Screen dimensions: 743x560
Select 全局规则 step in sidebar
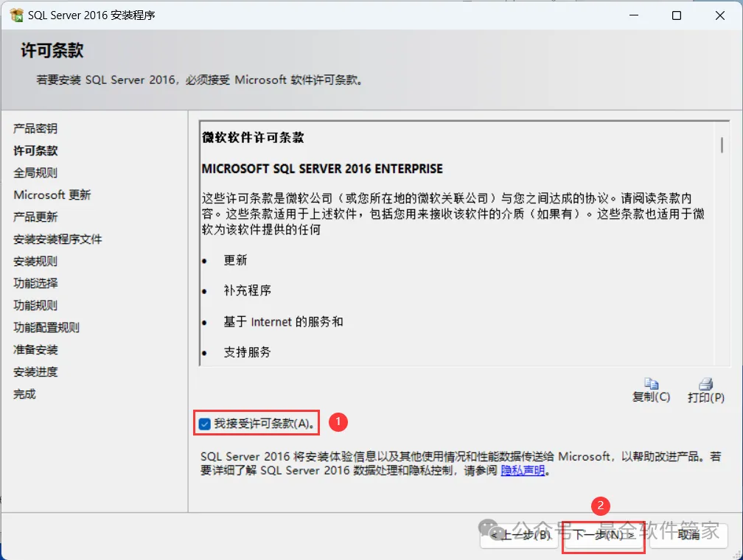(35, 173)
